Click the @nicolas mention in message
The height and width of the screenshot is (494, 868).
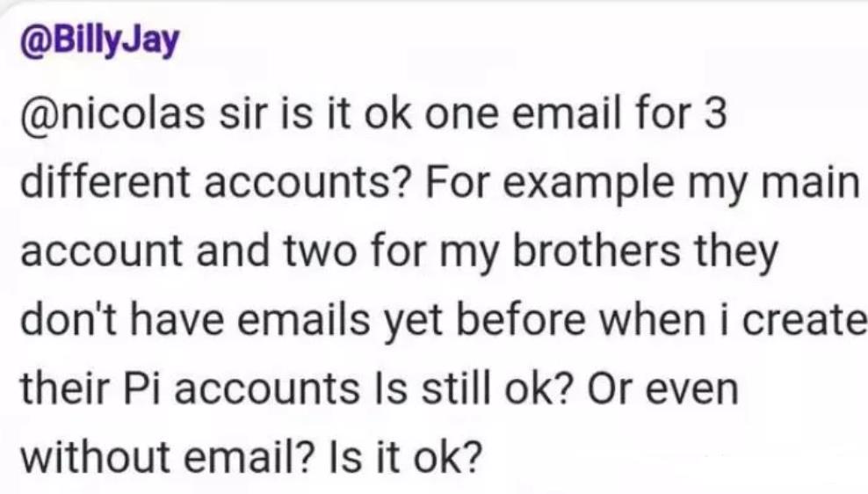(x=112, y=113)
